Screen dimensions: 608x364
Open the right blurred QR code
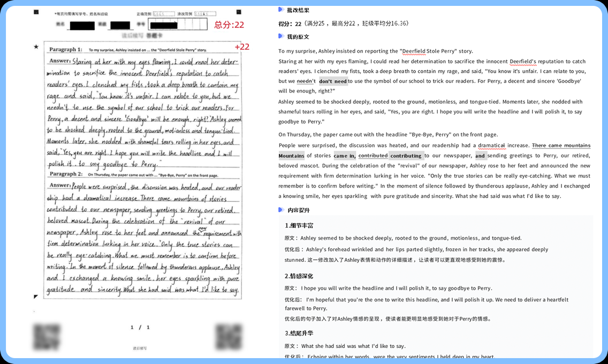coord(229,337)
